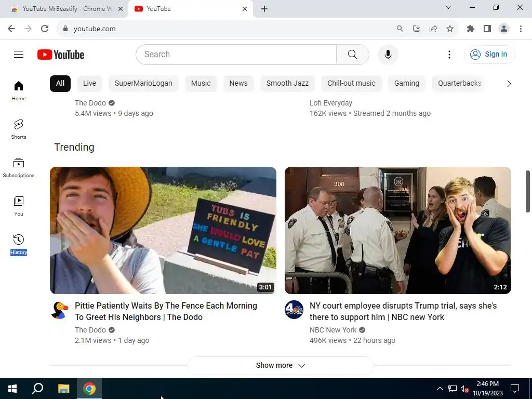532x399 pixels.
Task: Toggle Chrome side panel
Action: (x=487, y=29)
